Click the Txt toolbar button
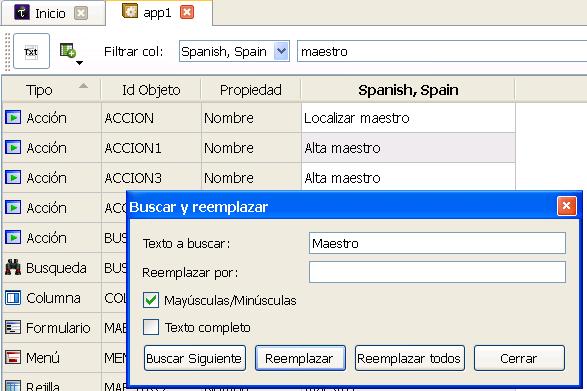Image resolution: width=587 pixels, height=391 pixels. tap(31, 51)
